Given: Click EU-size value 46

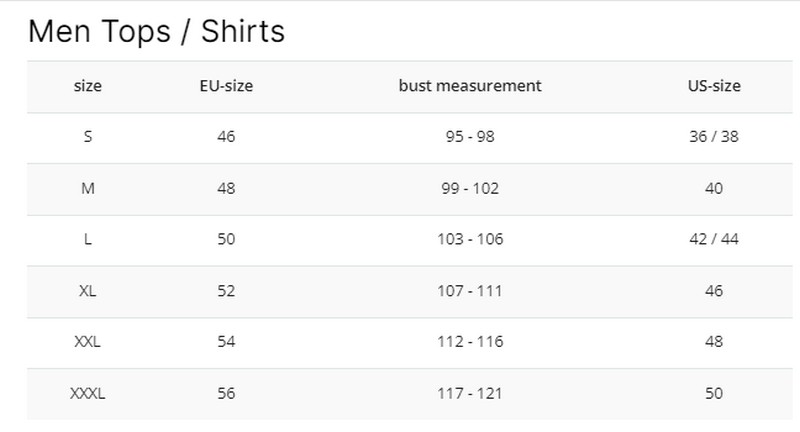Looking at the screenshot, I should point(226,137).
